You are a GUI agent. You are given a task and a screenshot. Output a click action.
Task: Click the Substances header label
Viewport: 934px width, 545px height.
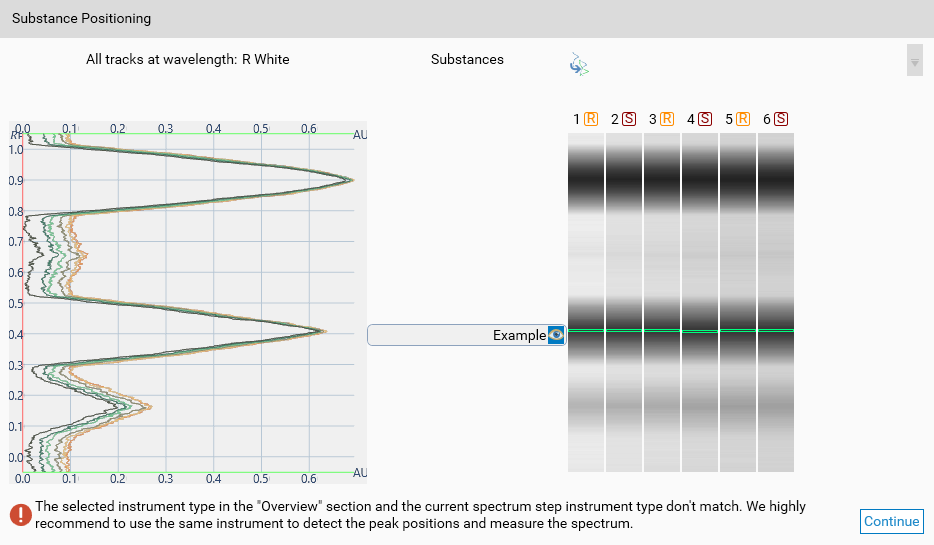[x=467, y=59]
